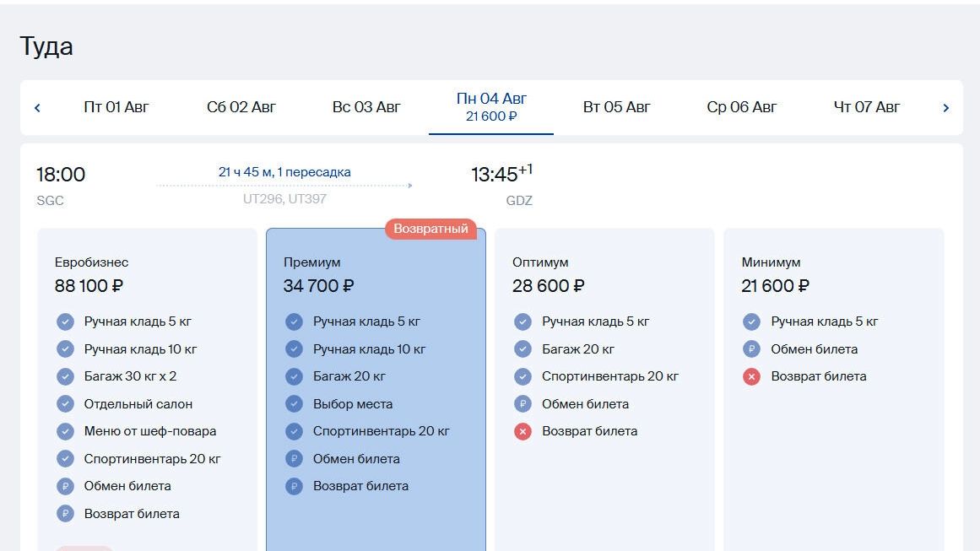Image resolution: width=980 pixels, height=551 pixels.
Task: Click red cross icon in Минимум tariff
Action: coord(751,376)
